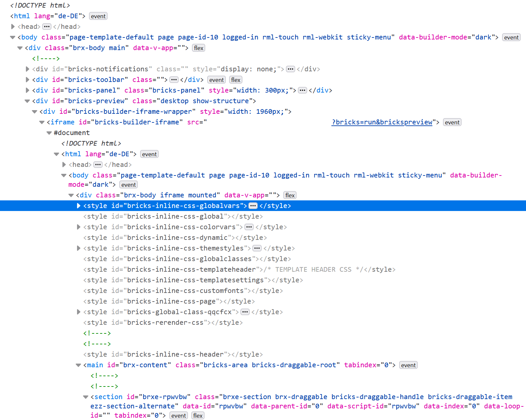Toggle flex badge on section brxe-rpwvbw
This screenshot has width=526, height=420.
pyautogui.click(x=198, y=416)
